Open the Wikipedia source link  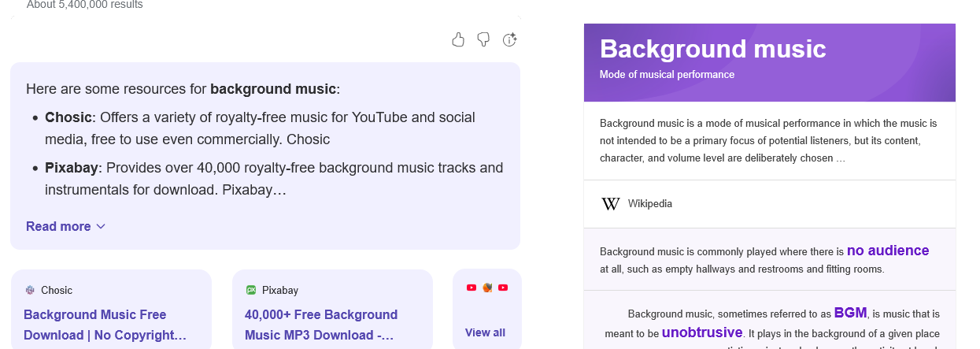pyautogui.click(x=649, y=204)
